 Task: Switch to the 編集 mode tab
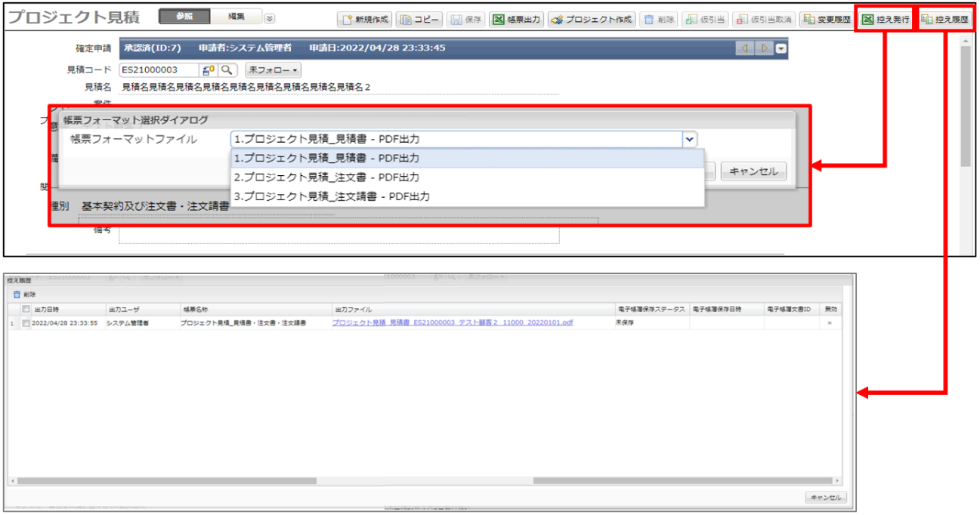236,17
